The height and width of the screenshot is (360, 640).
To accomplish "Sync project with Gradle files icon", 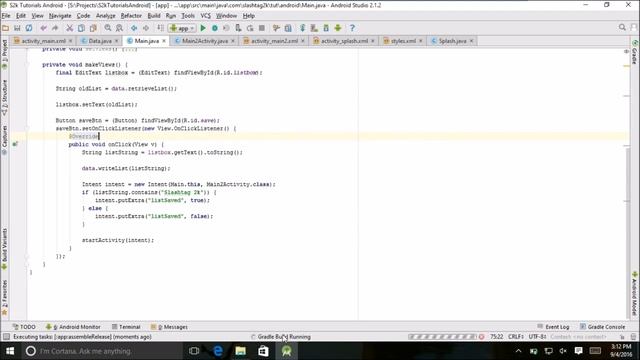I will click(302, 28).
